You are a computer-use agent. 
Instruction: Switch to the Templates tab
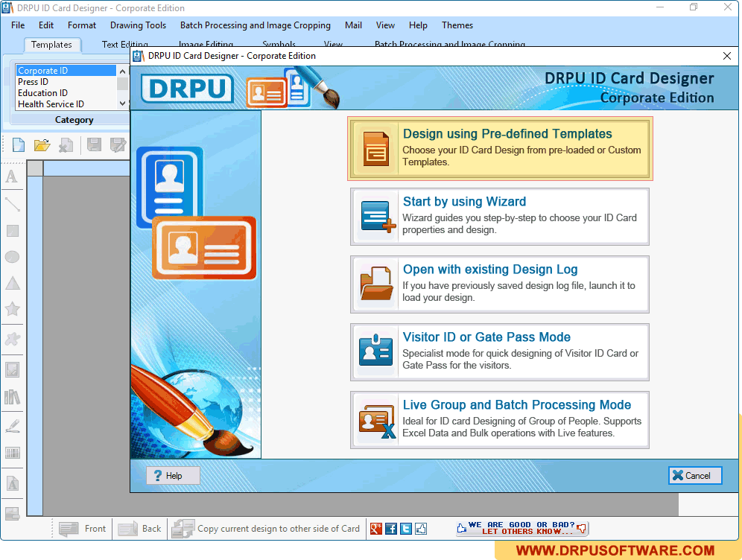pos(51,45)
